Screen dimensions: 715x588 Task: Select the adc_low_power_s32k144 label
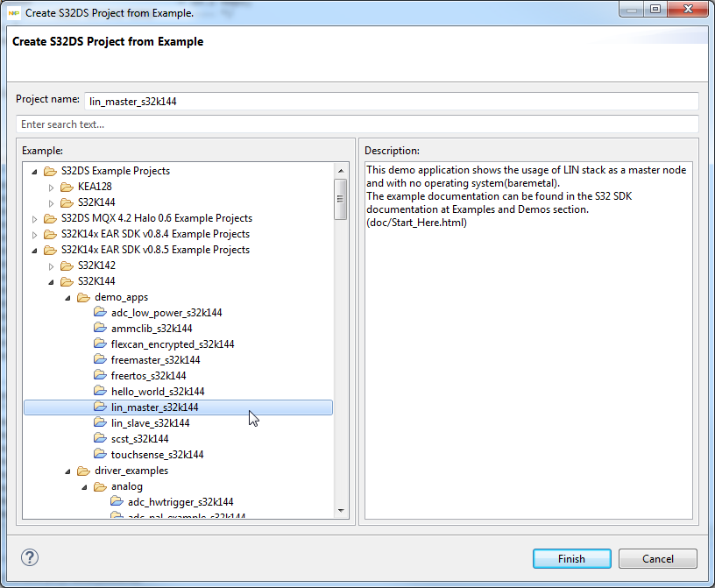166,313
